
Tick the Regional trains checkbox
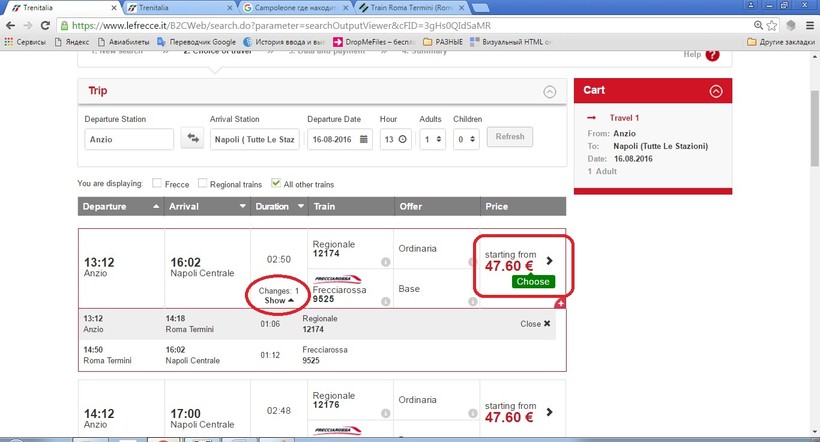[203, 184]
